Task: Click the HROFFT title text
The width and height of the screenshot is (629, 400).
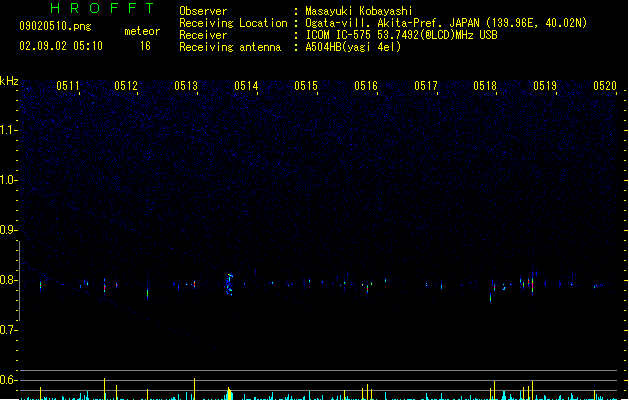Action: coord(103,8)
